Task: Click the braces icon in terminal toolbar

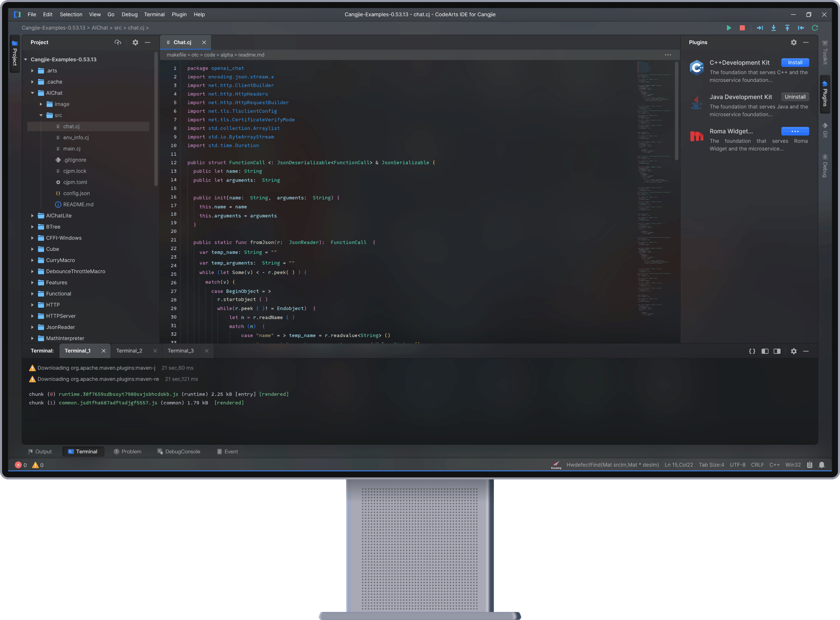Action: coord(752,351)
